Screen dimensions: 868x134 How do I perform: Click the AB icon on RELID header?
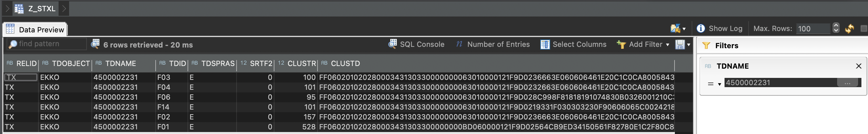[x=10, y=63]
